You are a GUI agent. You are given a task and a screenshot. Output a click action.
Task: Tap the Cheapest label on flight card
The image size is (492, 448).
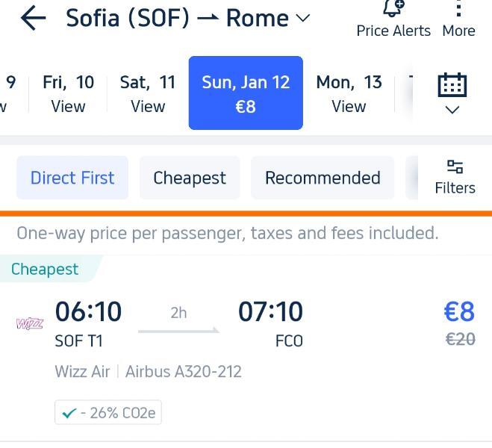pyautogui.click(x=45, y=270)
